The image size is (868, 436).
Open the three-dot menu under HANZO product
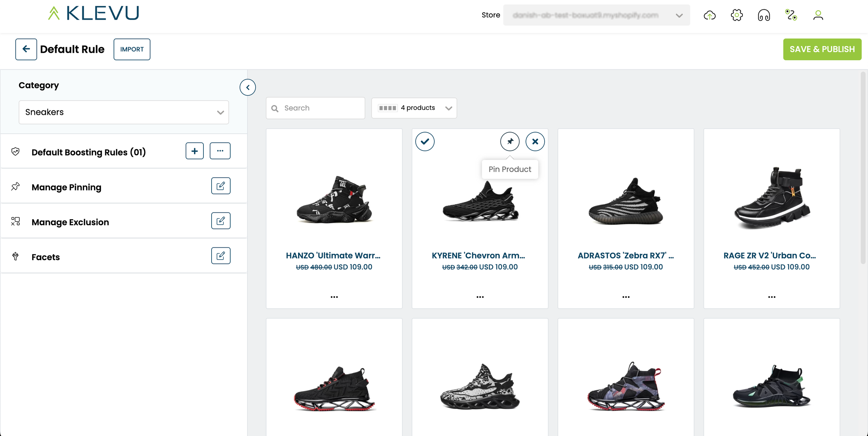334,297
